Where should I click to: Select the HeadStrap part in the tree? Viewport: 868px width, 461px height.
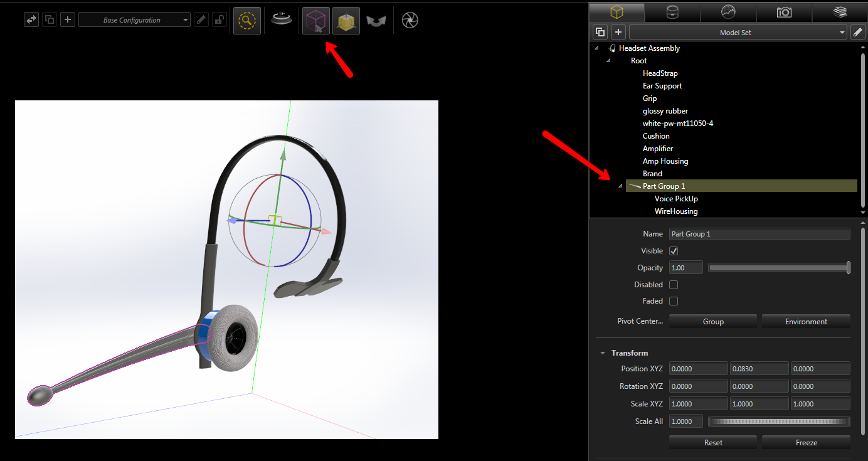point(660,73)
